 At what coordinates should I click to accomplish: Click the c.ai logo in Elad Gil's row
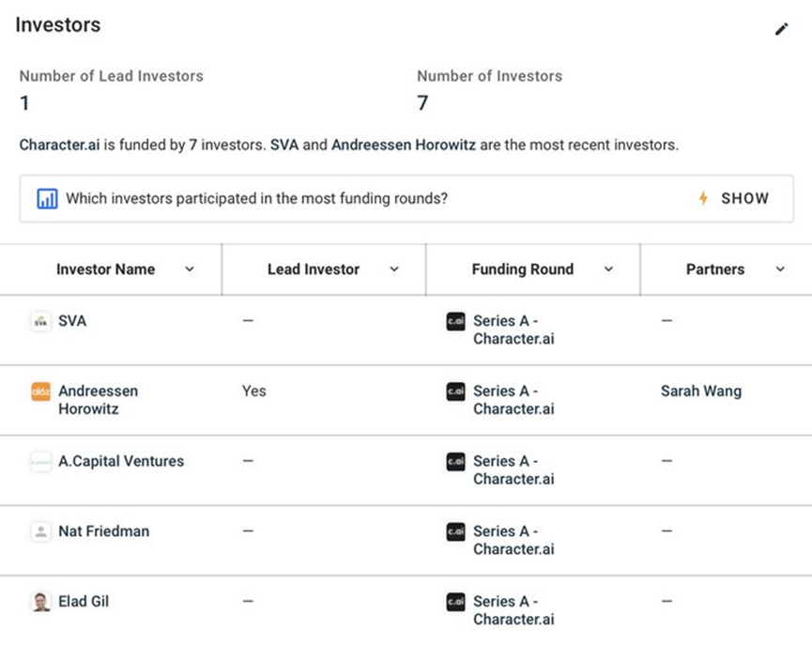pos(455,602)
